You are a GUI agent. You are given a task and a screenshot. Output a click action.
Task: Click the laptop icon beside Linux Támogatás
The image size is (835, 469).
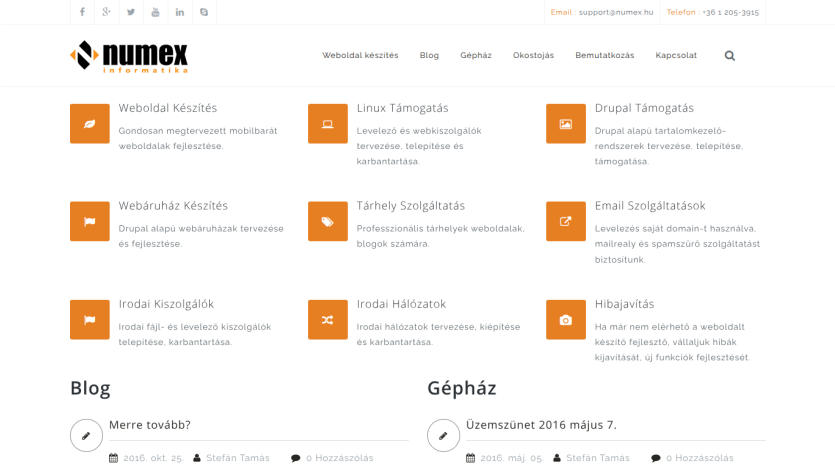[328, 124]
